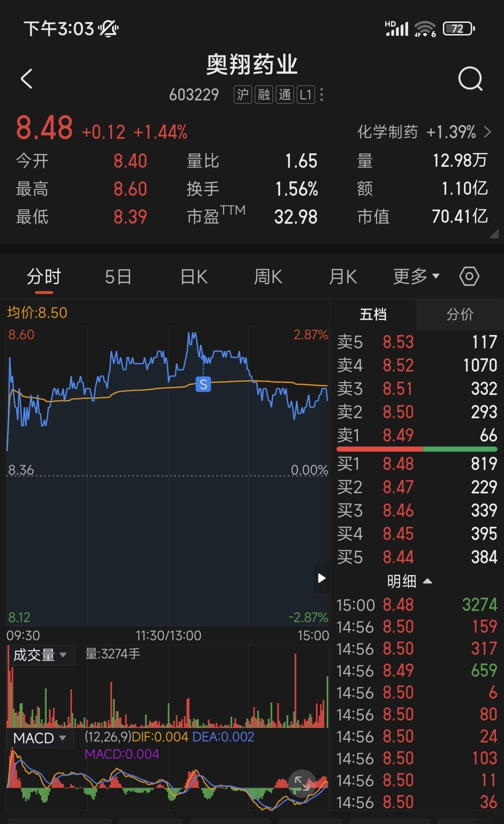The height and width of the screenshot is (824, 504).
Task: Switch to 月K chart tab
Action: point(343,277)
